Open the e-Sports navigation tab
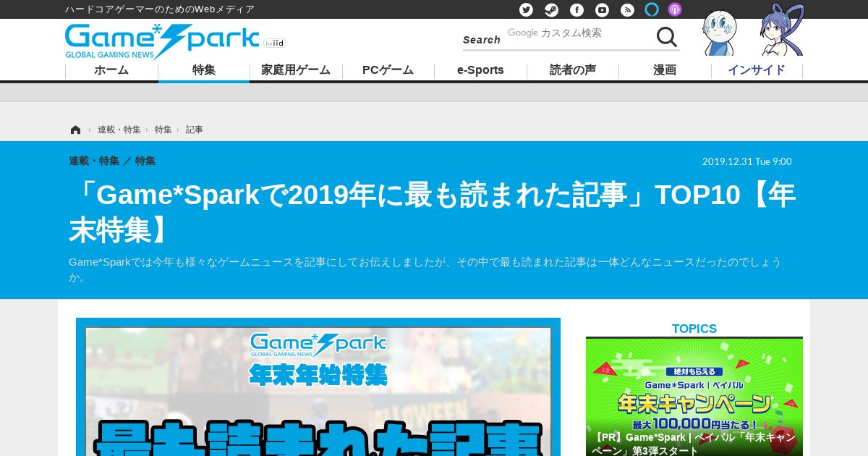This screenshot has width=868, height=456. click(480, 70)
